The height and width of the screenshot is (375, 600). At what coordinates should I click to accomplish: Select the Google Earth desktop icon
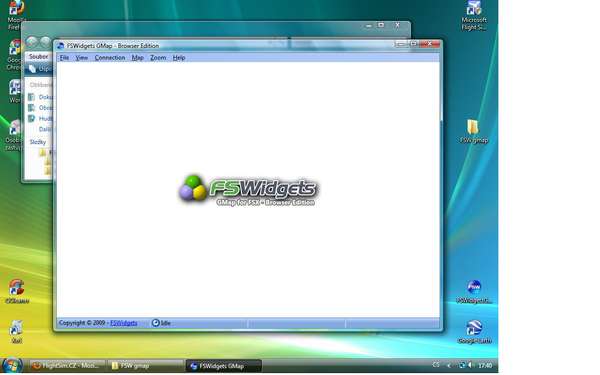[474, 332]
